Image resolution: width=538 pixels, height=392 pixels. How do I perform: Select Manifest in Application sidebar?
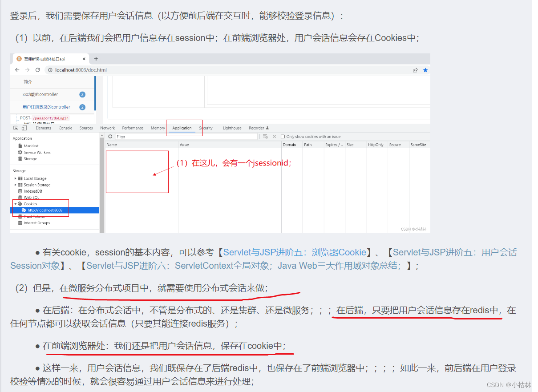coord(31,146)
